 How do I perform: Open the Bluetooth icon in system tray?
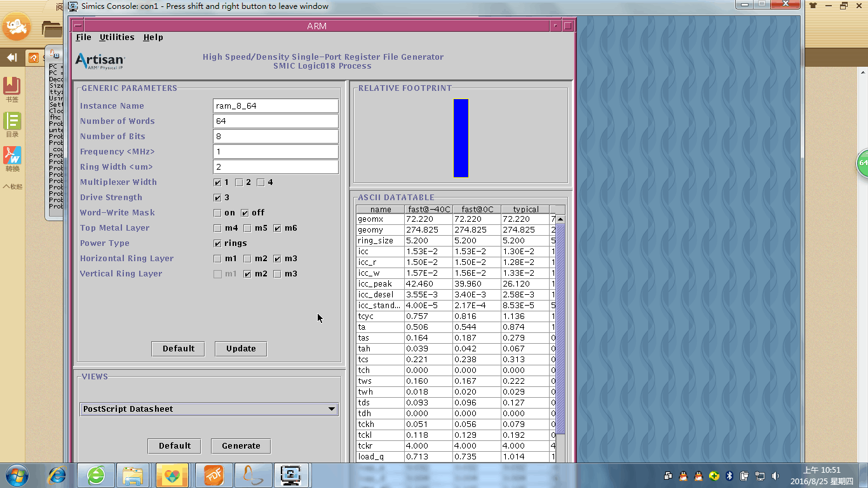tap(729, 475)
